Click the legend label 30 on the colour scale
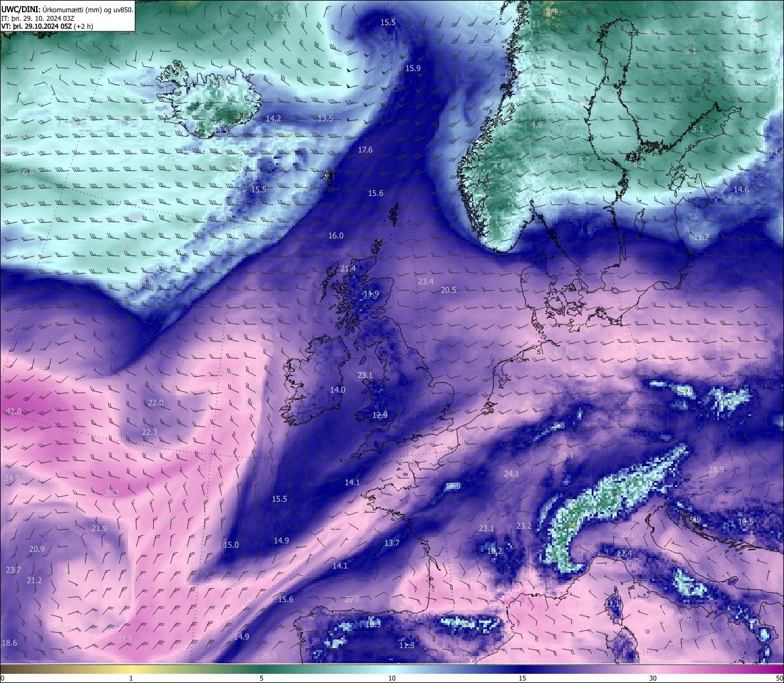The width and height of the screenshot is (784, 683). coord(653,678)
